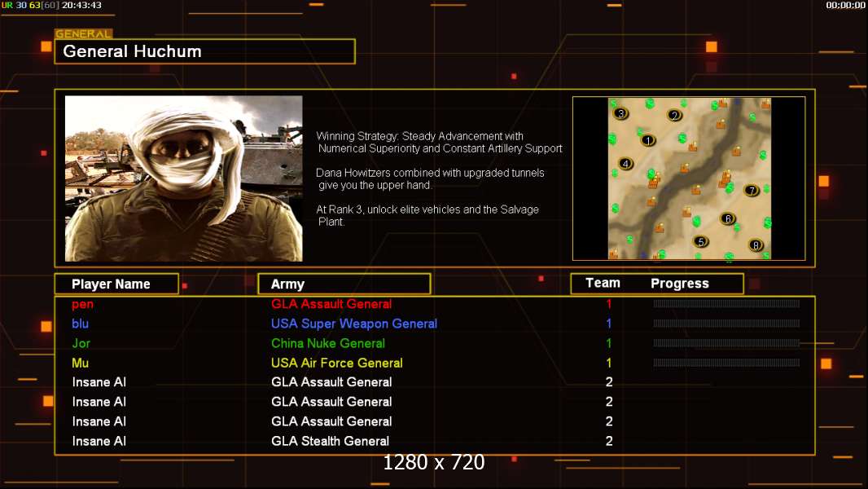
Task: Select start position marker 6 on minimap
Action: 728,218
